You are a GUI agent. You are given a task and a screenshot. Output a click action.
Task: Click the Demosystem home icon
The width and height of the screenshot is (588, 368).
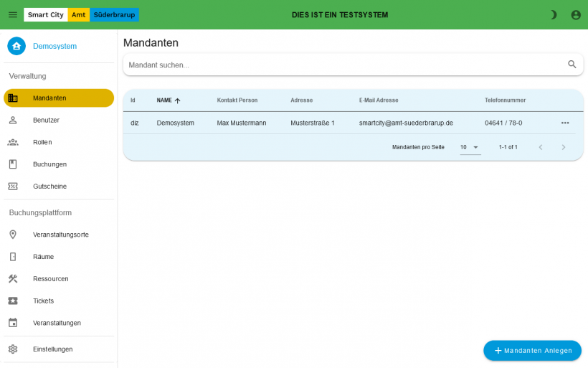point(16,46)
